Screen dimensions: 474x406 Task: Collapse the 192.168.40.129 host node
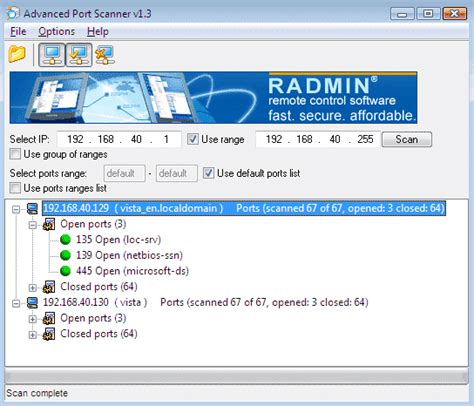(x=16, y=209)
